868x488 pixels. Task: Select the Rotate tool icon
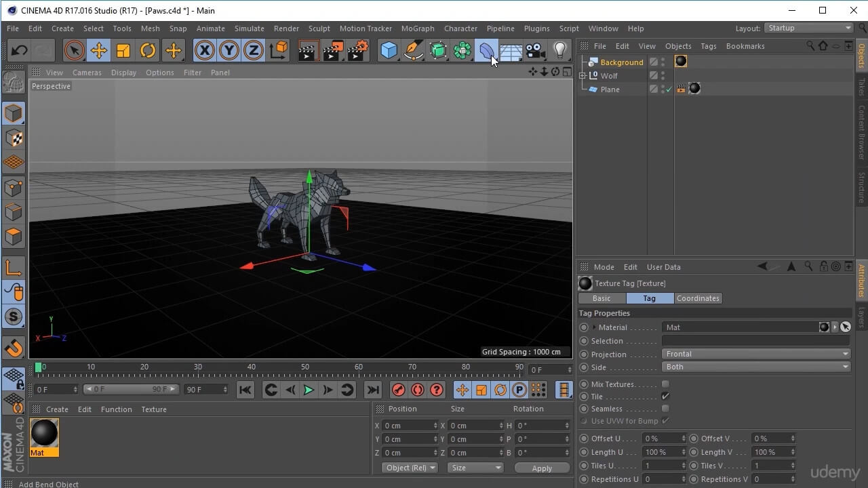[x=148, y=51]
